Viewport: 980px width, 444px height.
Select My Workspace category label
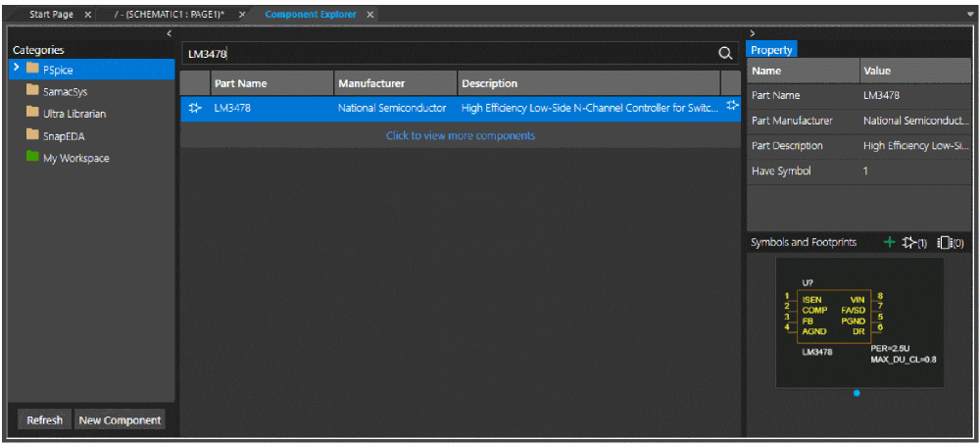coord(76,158)
